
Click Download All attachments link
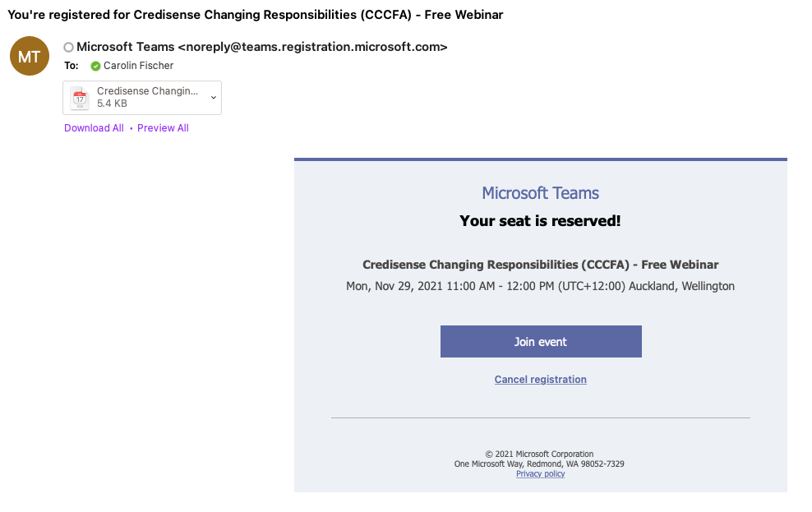94,128
